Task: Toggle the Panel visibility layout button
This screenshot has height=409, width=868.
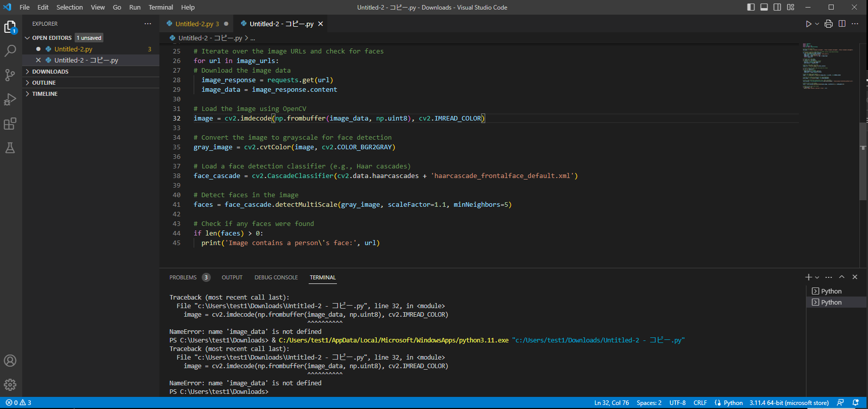Action: click(x=764, y=7)
